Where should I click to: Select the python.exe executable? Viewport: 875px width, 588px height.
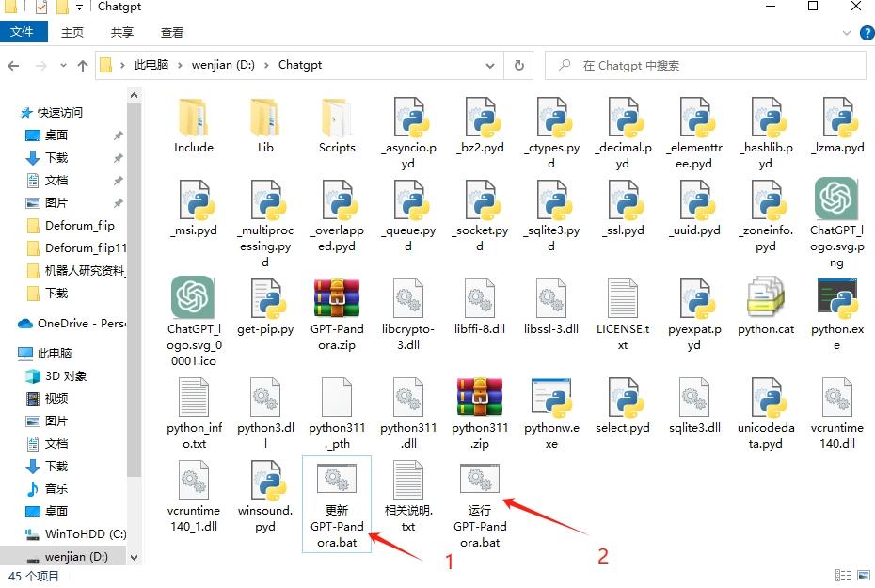point(837,315)
